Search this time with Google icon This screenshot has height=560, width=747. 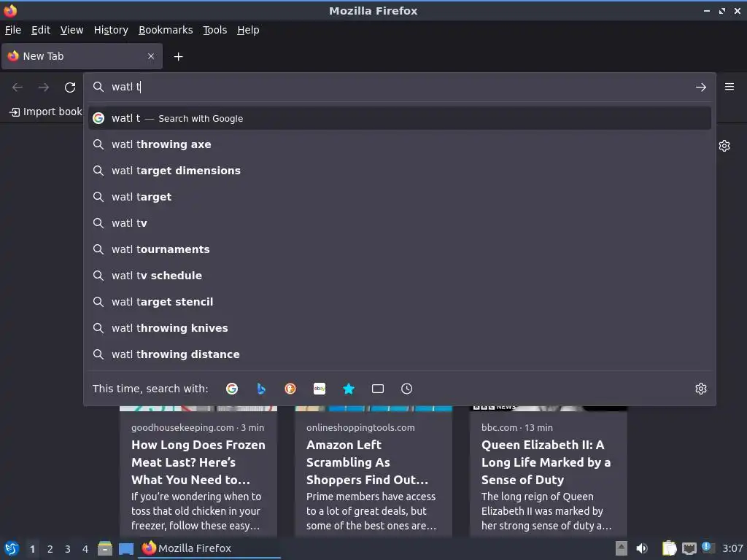pyautogui.click(x=232, y=389)
